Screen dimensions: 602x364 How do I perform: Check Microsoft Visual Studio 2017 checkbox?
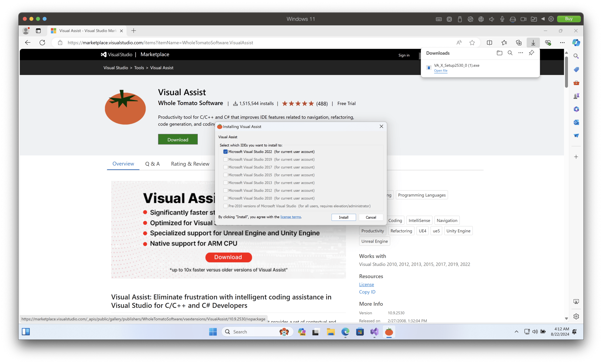pos(225,167)
